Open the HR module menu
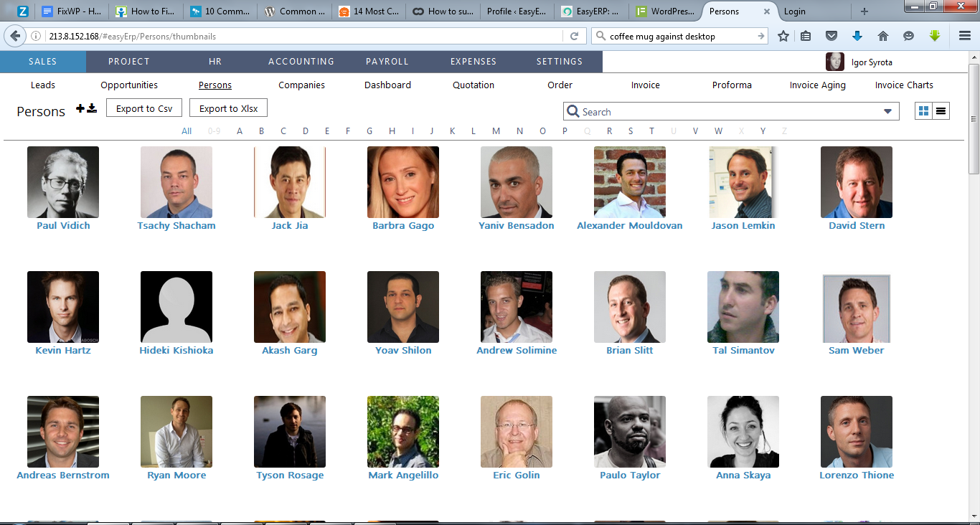Screen dimensions: 980x525 [x=215, y=62]
